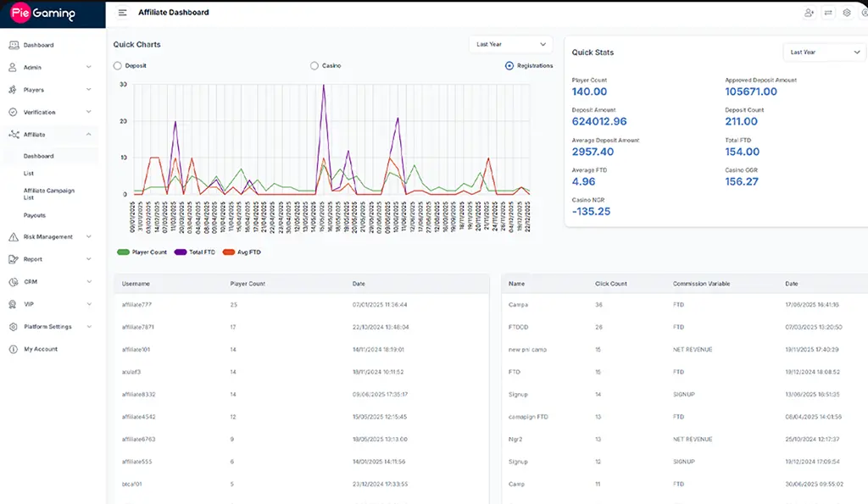Click campaign named campaign FTD
Image resolution: width=868 pixels, height=504 pixels.
[x=528, y=417]
